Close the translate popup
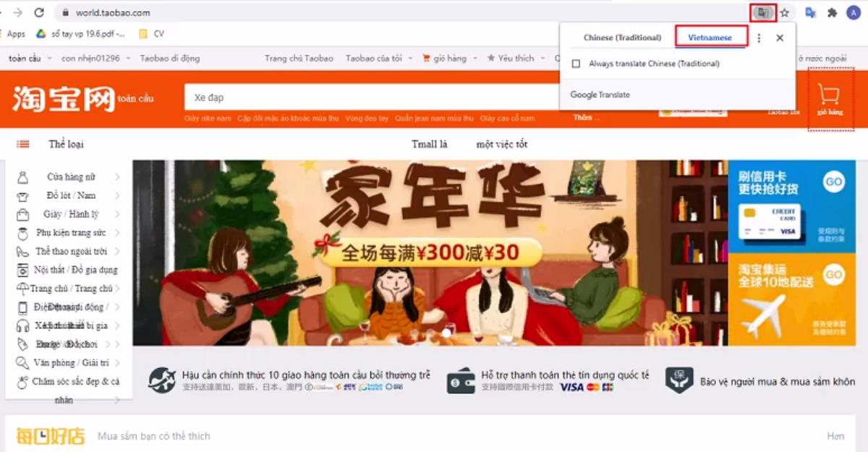The width and height of the screenshot is (868, 452). 780,38
